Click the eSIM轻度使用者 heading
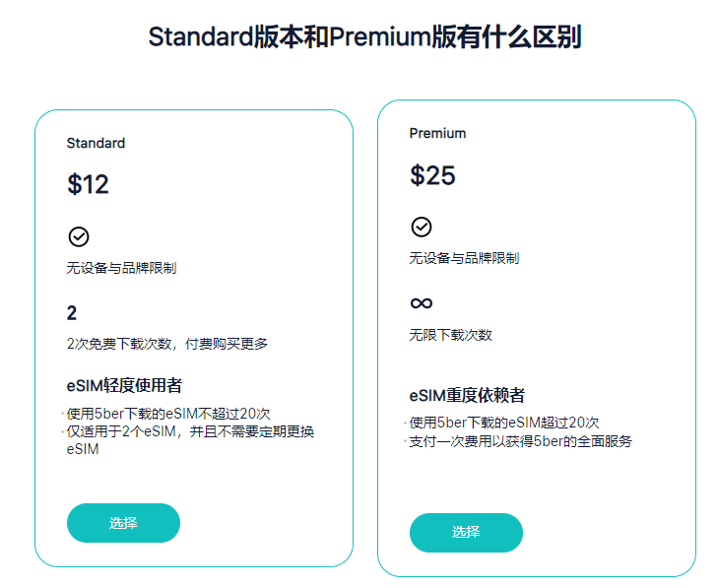 [124, 385]
